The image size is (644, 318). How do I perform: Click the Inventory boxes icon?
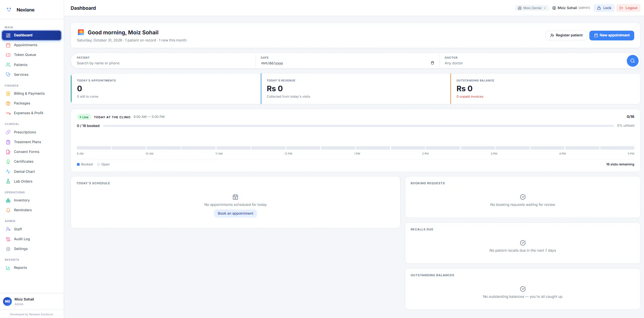point(8,200)
